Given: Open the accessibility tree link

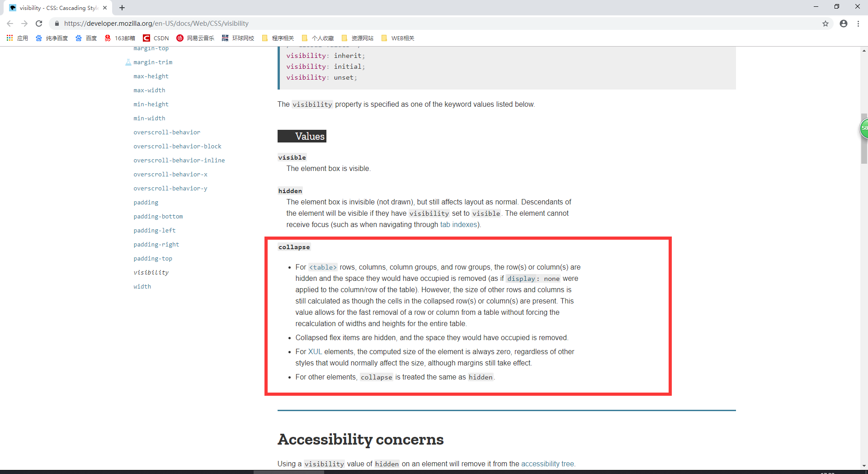Looking at the screenshot, I should click(547, 464).
